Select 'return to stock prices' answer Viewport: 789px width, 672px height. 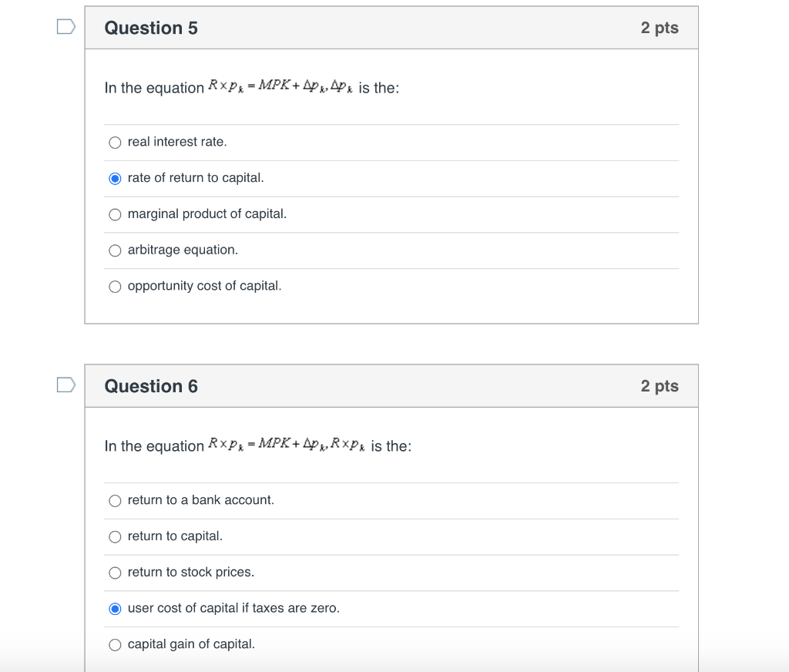[x=114, y=572]
